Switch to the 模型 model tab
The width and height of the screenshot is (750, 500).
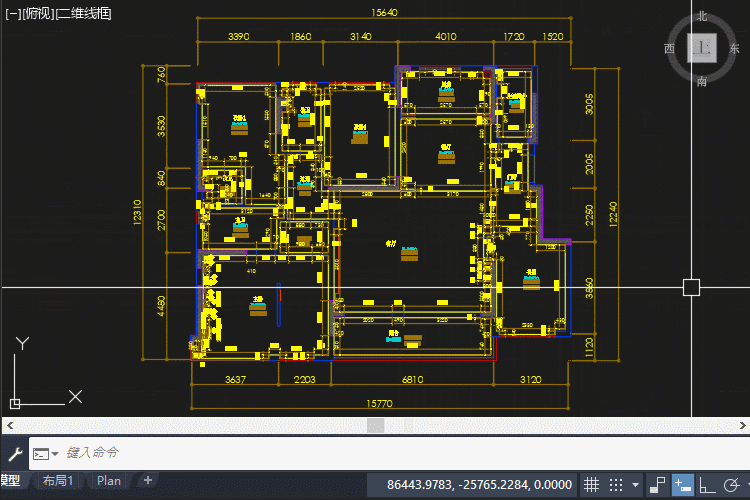click(x=10, y=480)
